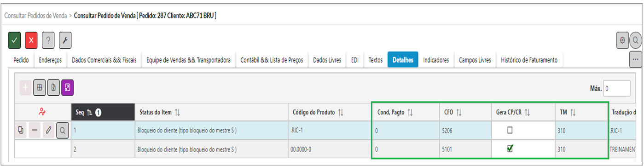
Task: Toggle Gera CP/CR checkbox for CFO 5206 row
Action: pyautogui.click(x=510, y=130)
